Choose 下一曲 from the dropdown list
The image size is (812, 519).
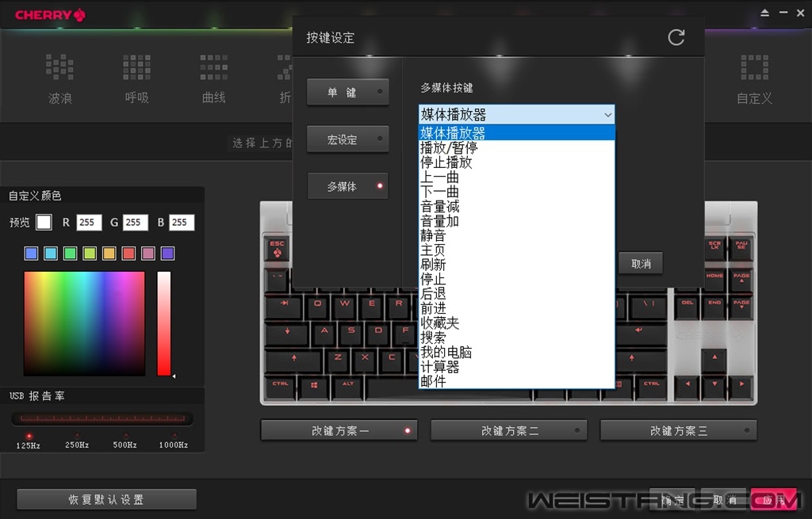coord(516,192)
